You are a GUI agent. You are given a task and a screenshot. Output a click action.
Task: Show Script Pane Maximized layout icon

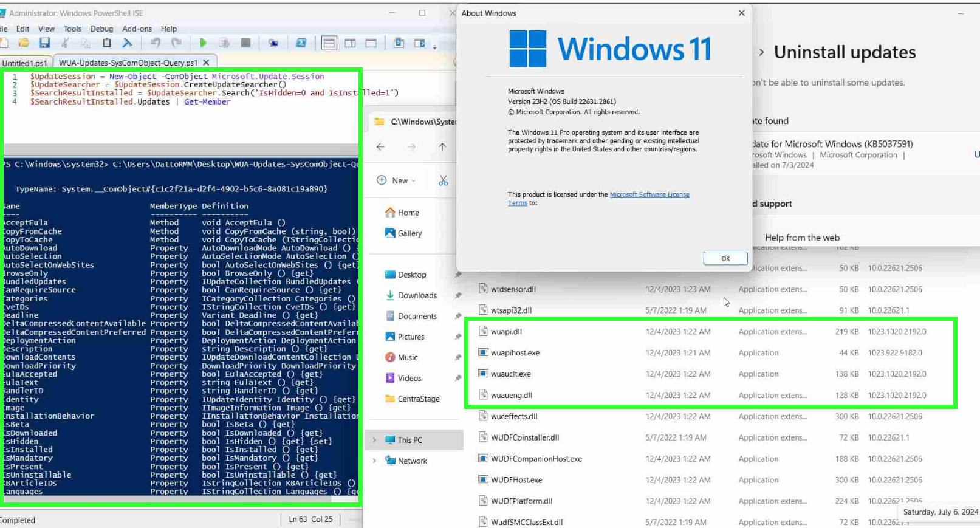pyautogui.click(x=371, y=43)
